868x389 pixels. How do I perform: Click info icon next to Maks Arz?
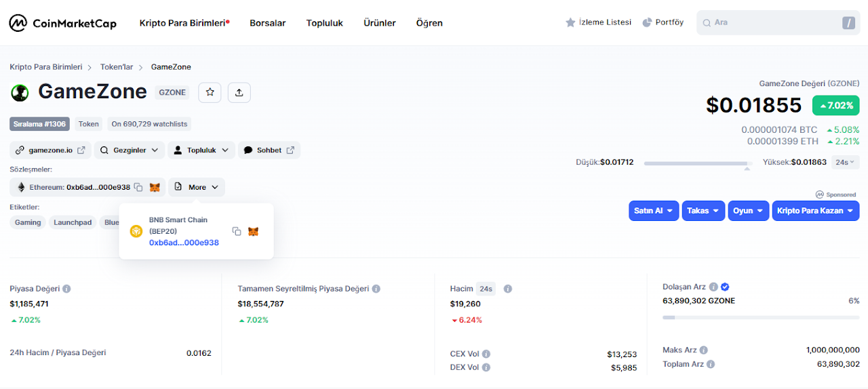703,350
